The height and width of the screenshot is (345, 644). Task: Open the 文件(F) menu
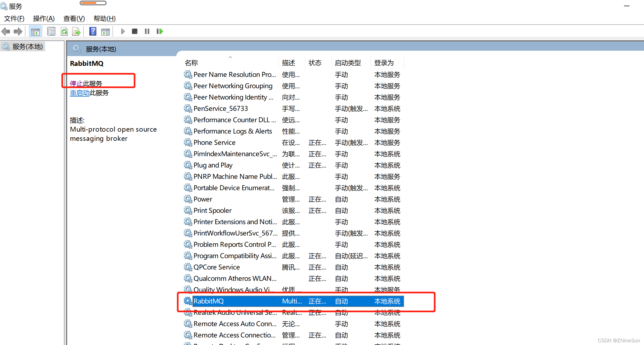14,19
